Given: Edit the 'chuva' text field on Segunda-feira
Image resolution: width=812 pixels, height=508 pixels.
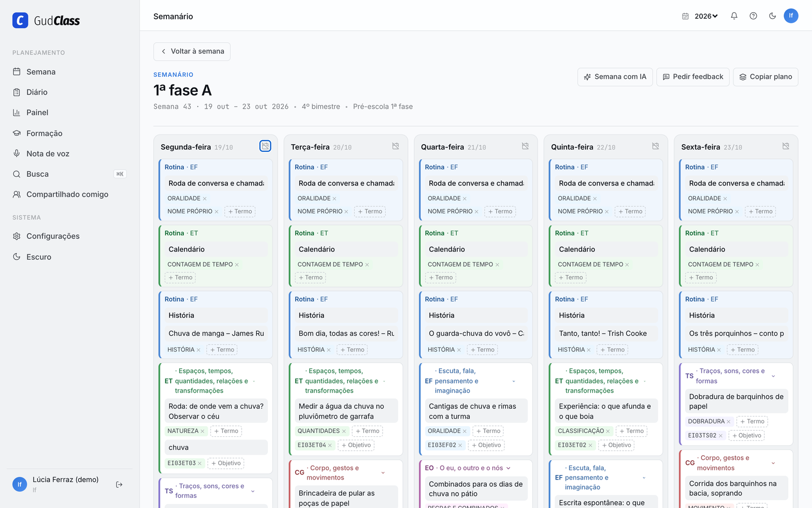Looking at the screenshot, I should pyautogui.click(x=216, y=448).
